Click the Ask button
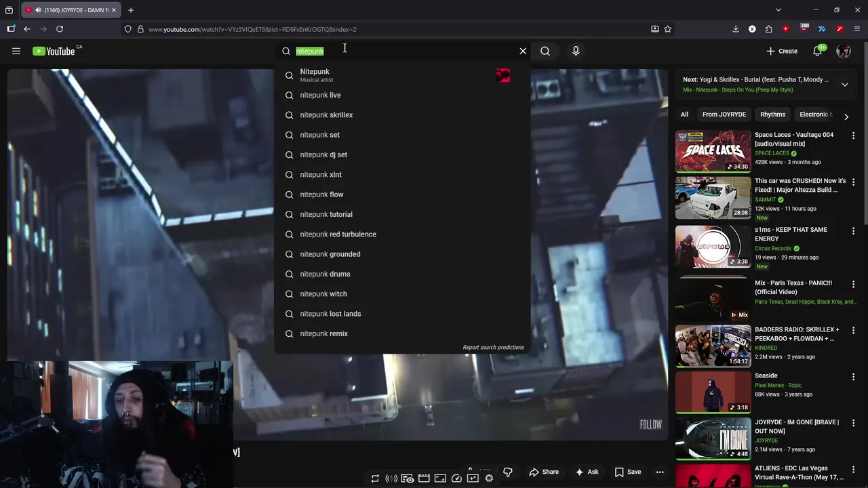Screen dimensions: 868x488 [587, 472]
